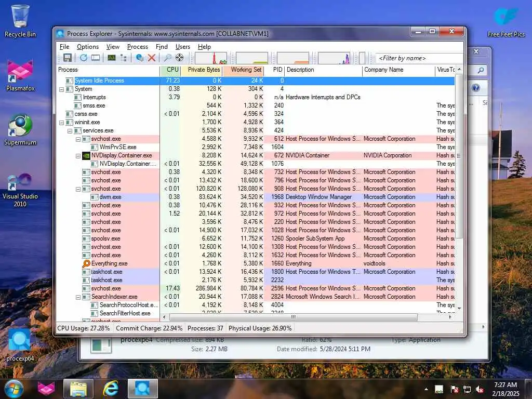Open Internet Explorer from the taskbar
The width and height of the screenshot is (532, 399).
[111, 389]
